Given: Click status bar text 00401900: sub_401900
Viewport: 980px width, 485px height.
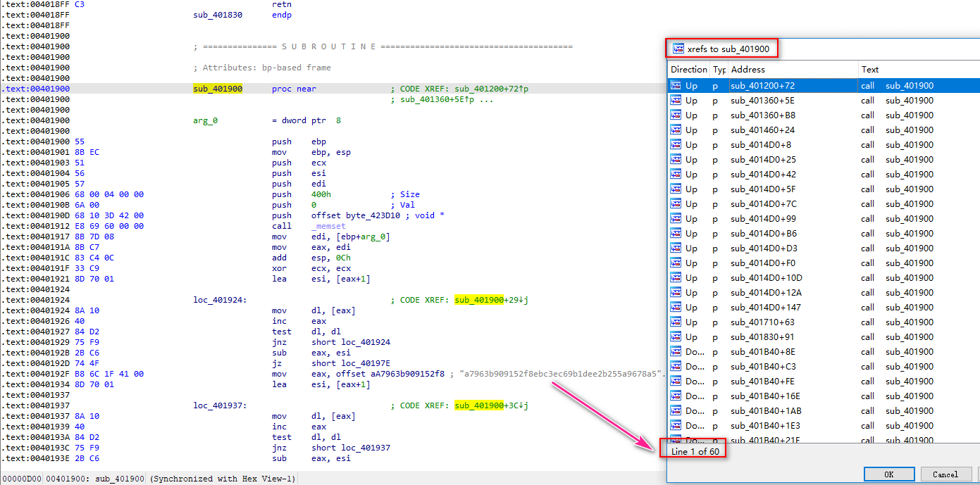Looking at the screenshot, I should pos(94,479).
